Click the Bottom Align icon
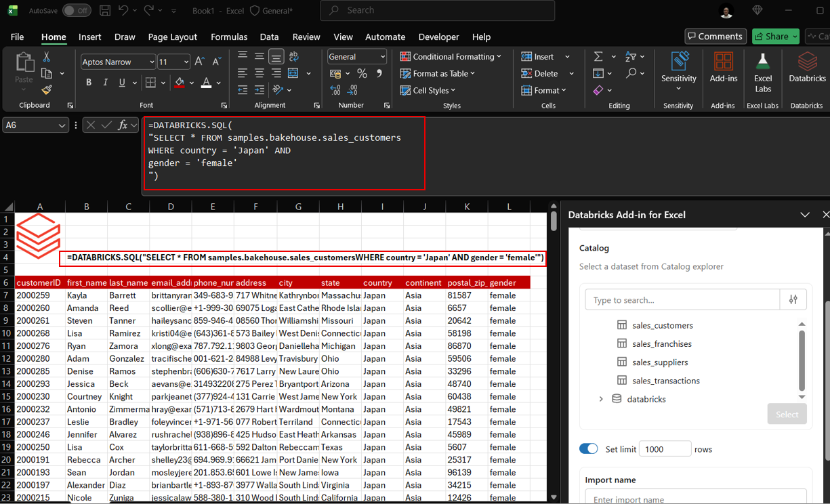 pyautogui.click(x=276, y=57)
